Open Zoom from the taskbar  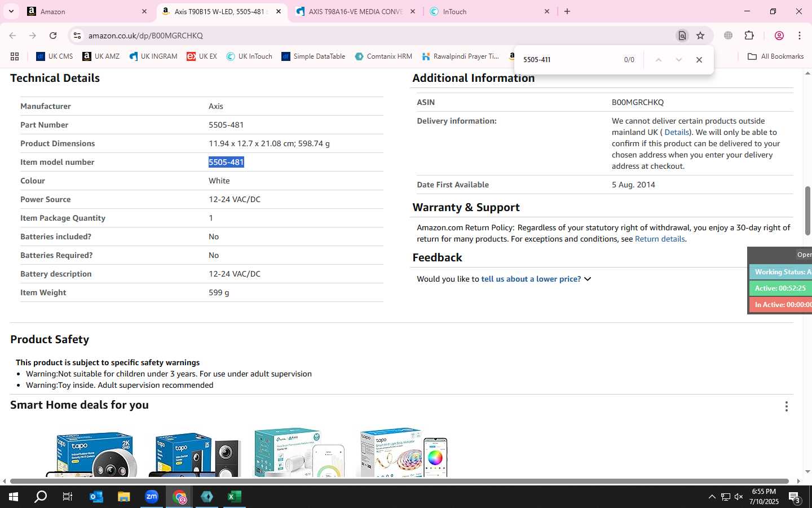pos(151,497)
